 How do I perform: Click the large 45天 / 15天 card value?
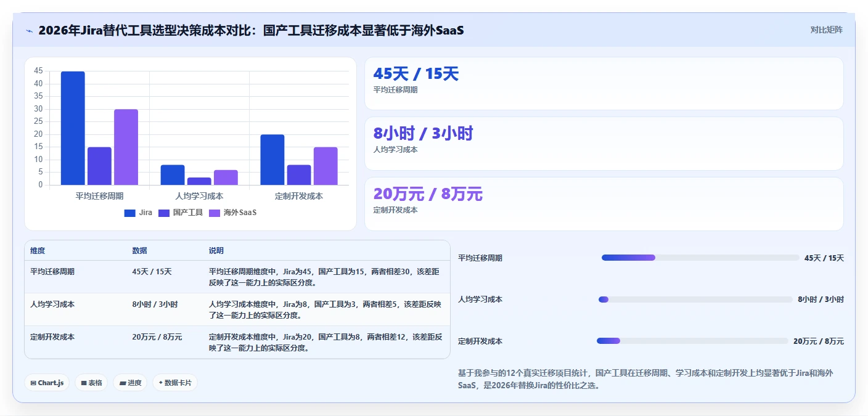click(416, 74)
